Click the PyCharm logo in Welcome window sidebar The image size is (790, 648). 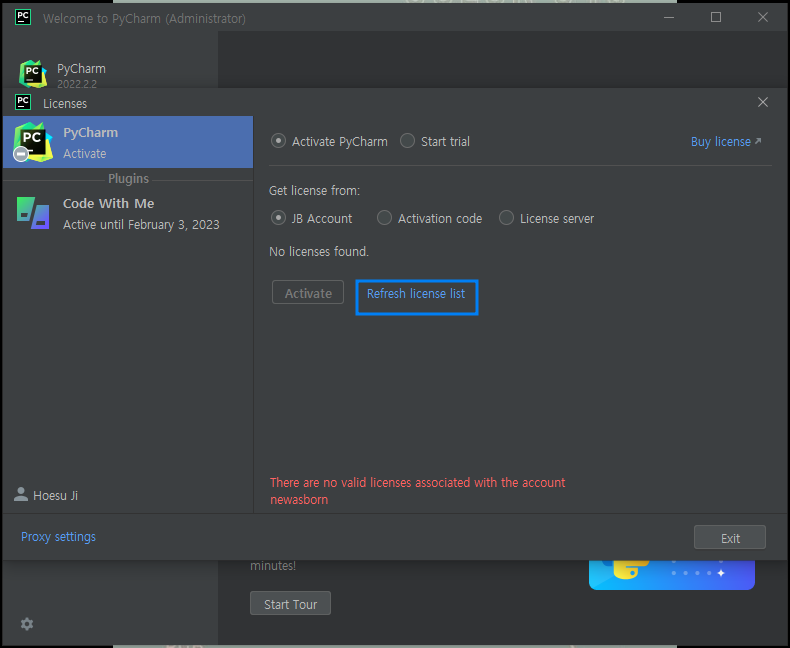click(x=33, y=74)
